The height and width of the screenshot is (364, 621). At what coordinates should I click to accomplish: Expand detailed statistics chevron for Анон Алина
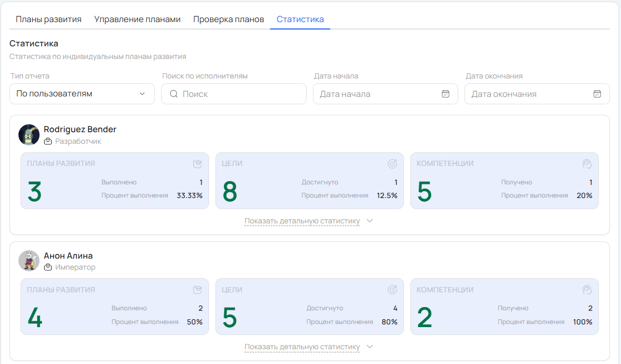click(370, 347)
